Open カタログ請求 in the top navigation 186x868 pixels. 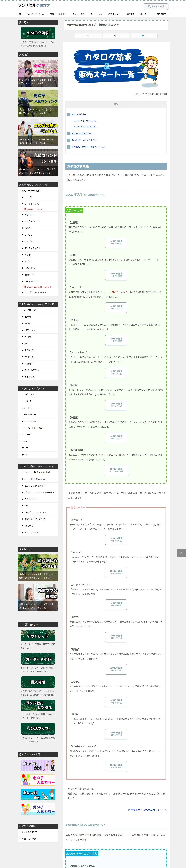(x=160, y=14)
